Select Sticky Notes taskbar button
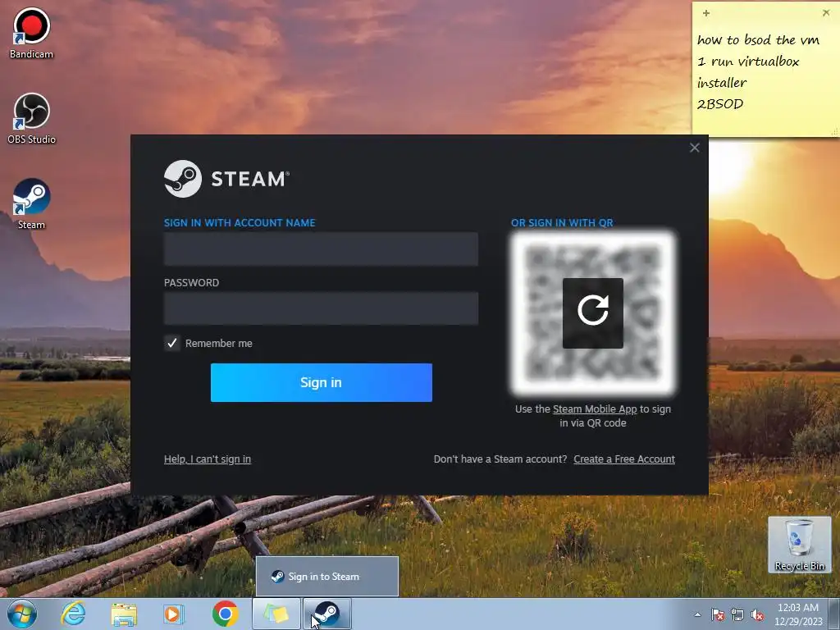 (276, 614)
